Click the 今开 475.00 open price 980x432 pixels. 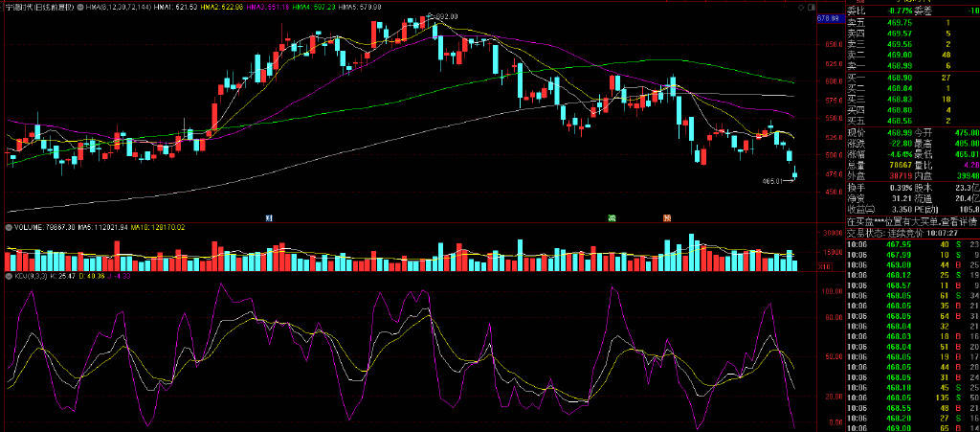point(967,132)
